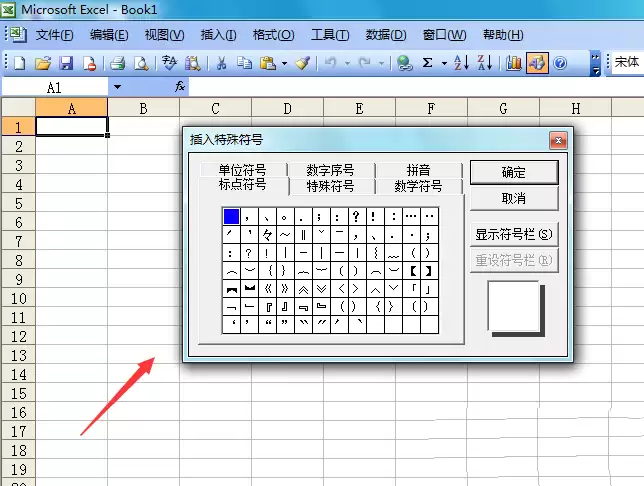Click the 确定 button
Viewport: 644px width, 486px height.
[x=513, y=172]
